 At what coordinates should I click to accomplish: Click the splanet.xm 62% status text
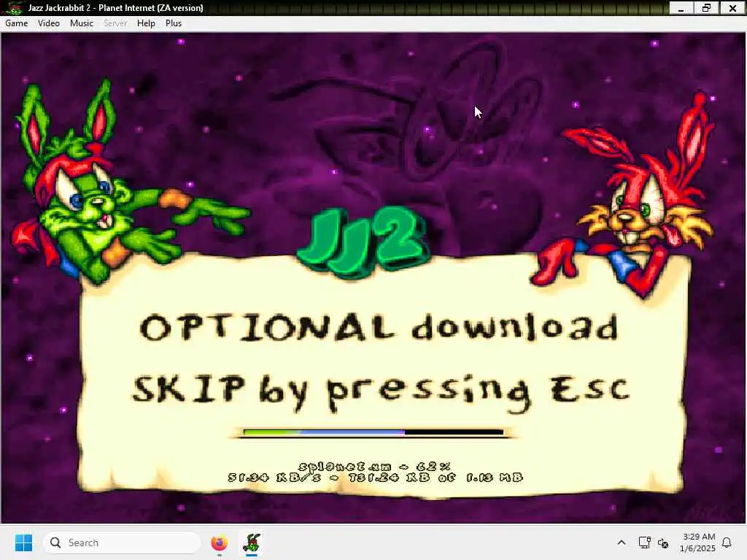tap(374, 466)
